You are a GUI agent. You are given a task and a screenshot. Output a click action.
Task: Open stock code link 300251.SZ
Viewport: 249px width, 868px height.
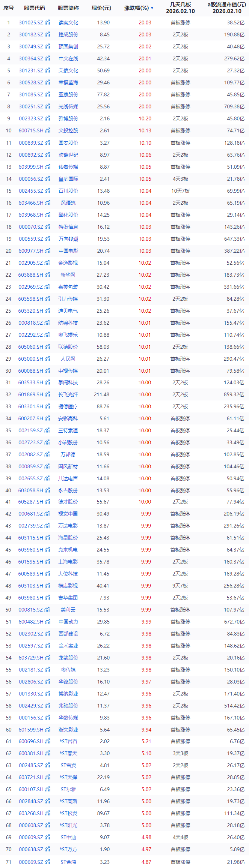click(x=31, y=106)
